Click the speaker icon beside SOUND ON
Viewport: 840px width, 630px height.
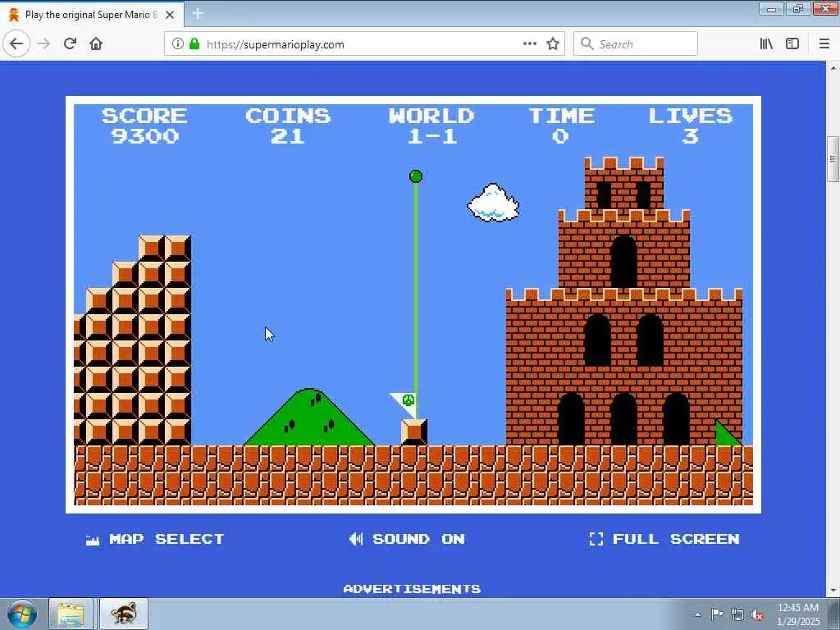(x=356, y=539)
